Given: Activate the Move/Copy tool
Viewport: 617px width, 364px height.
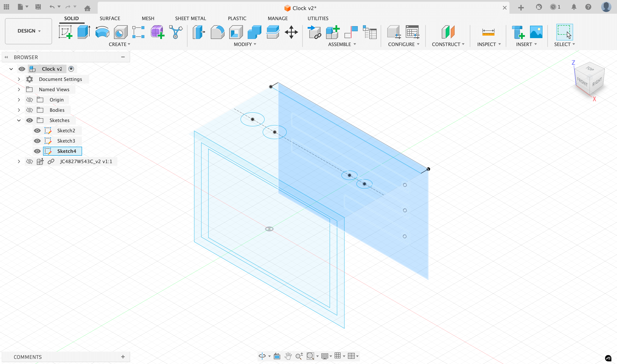Looking at the screenshot, I should (x=291, y=32).
